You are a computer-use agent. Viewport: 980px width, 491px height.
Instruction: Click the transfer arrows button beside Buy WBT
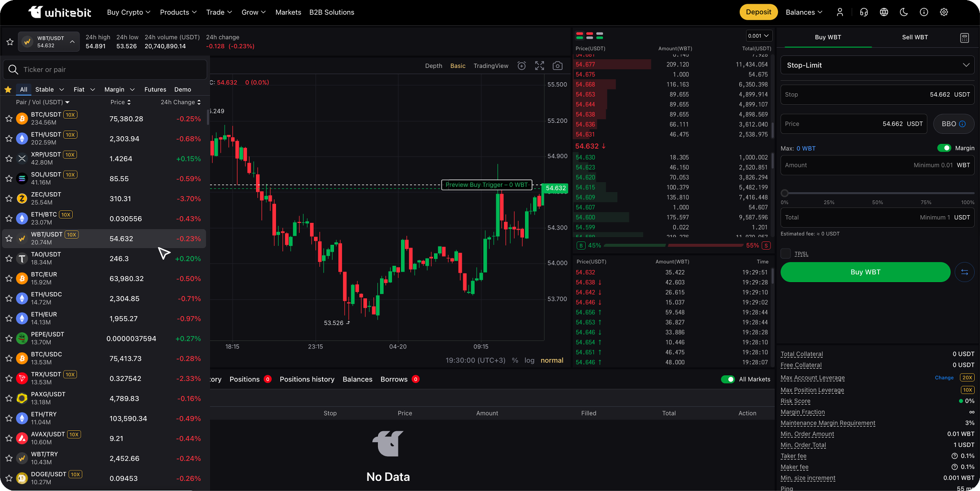[964, 272]
